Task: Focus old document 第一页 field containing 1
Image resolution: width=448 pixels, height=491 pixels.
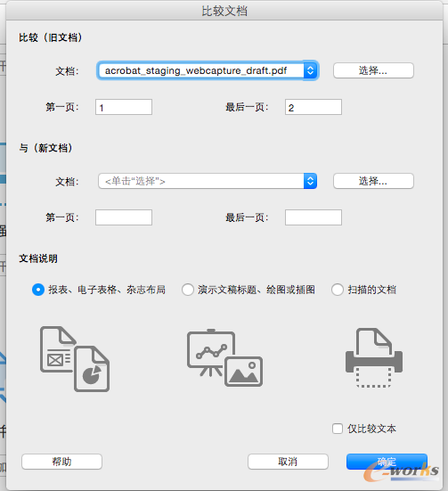Action: click(x=124, y=107)
